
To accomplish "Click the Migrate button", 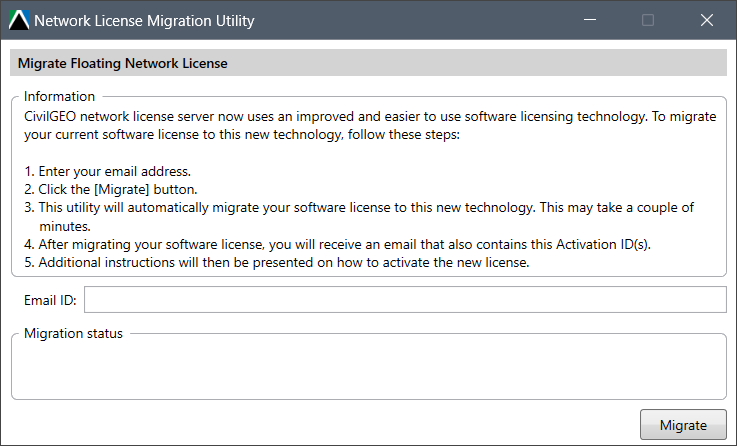I will pos(683,425).
